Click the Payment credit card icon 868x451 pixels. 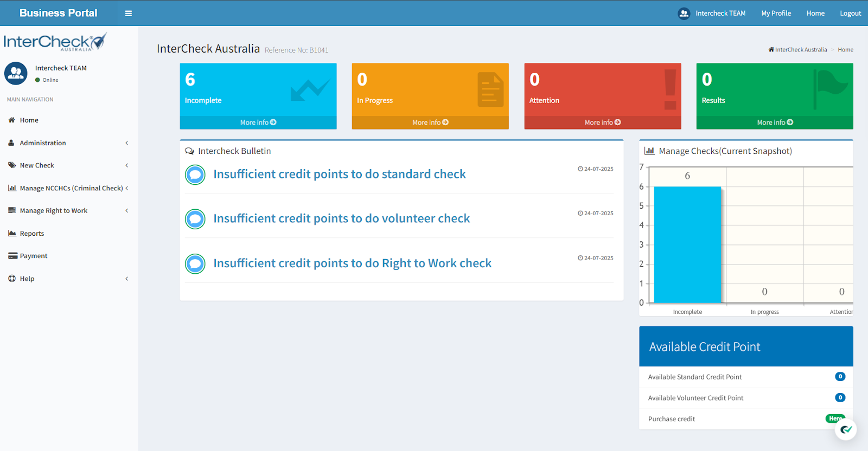(x=12, y=256)
